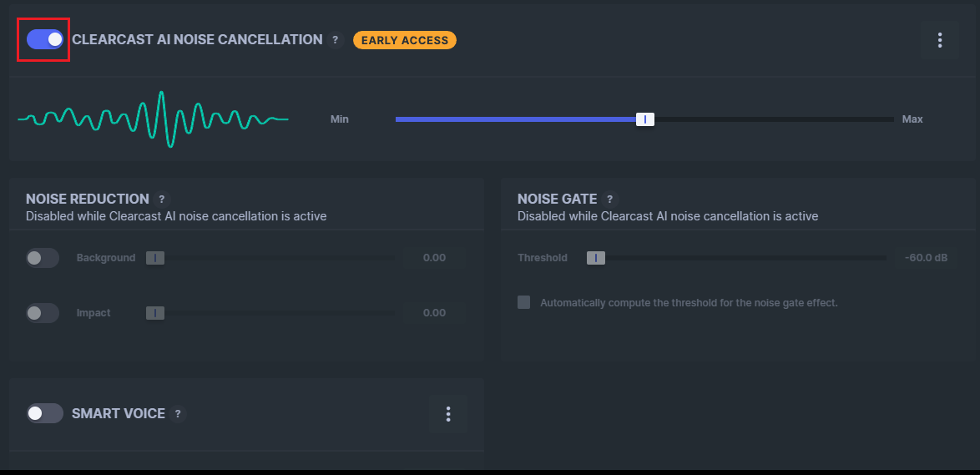Click 'Disabled while Clearcast' note under Noise Gate
Viewport: 980px width, 475px height.
668,216
